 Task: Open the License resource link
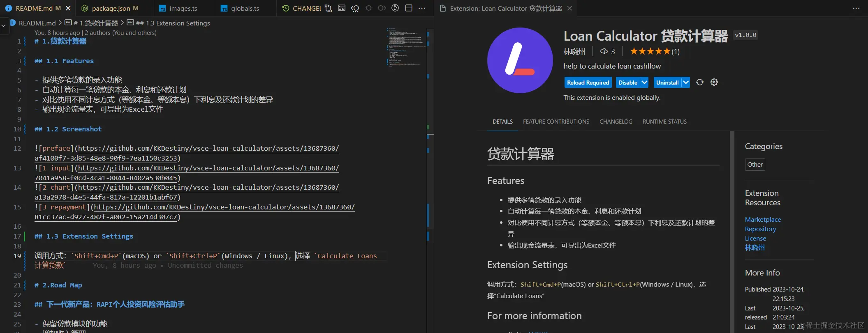pos(755,239)
